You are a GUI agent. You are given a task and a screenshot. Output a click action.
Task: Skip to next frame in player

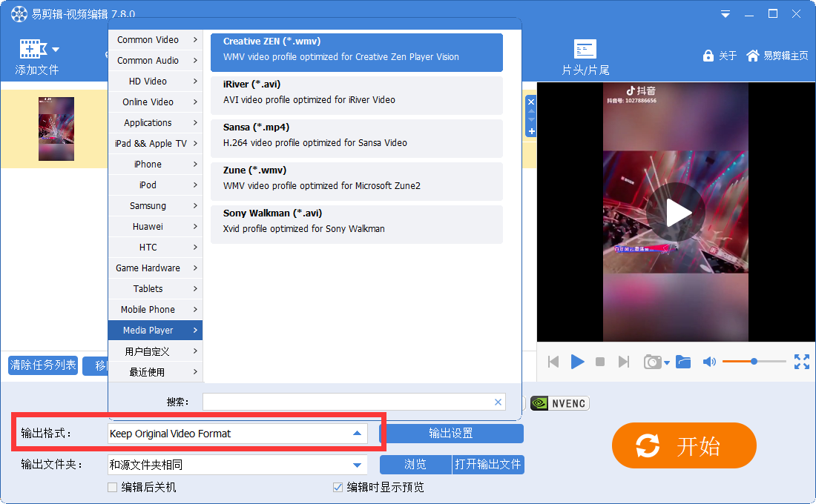point(623,362)
